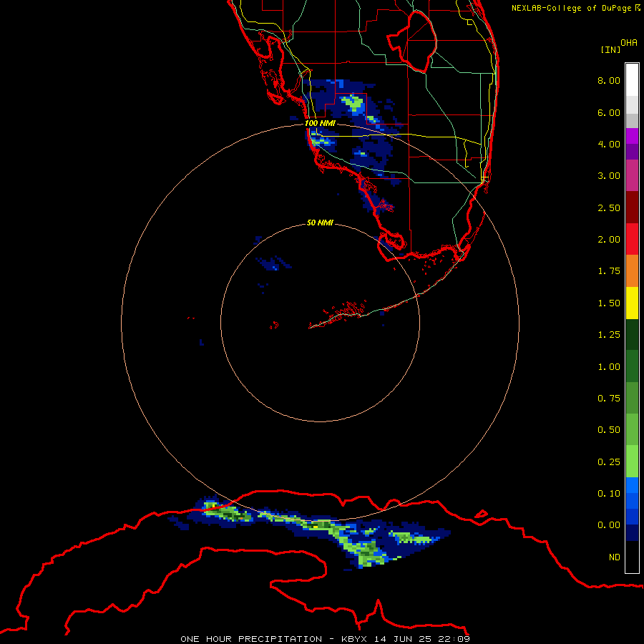
Task: Click the 6.00 legend value
Action: point(609,112)
